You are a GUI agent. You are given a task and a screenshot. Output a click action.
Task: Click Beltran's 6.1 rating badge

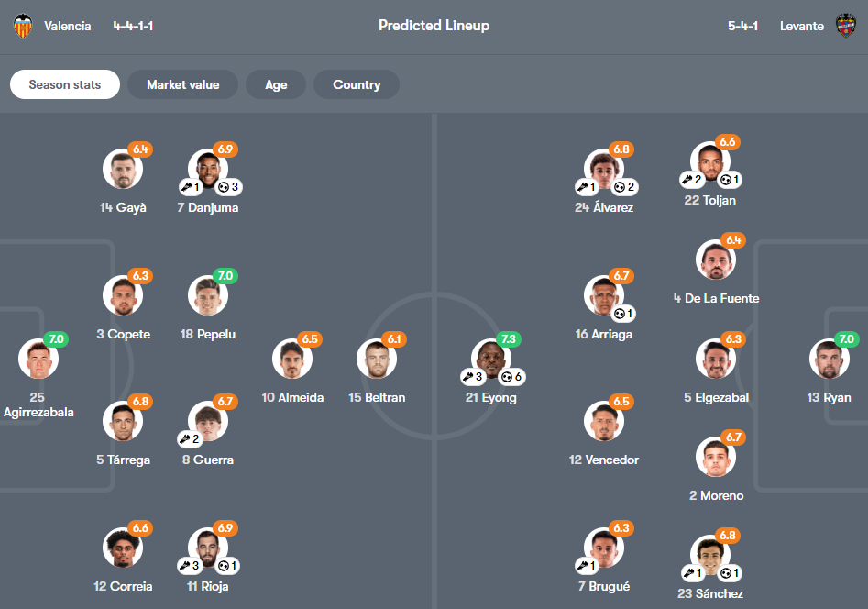392,338
